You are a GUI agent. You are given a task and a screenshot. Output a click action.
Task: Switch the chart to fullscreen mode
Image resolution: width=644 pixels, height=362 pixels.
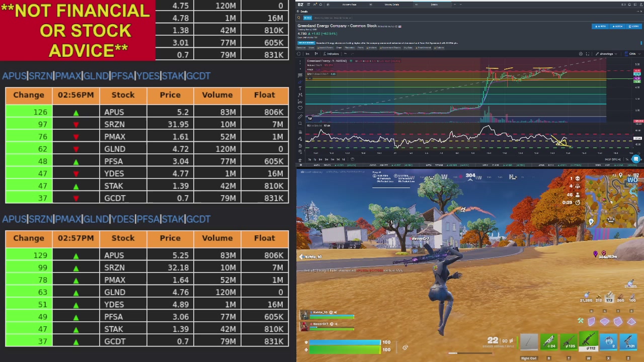pyautogui.click(x=587, y=54)
